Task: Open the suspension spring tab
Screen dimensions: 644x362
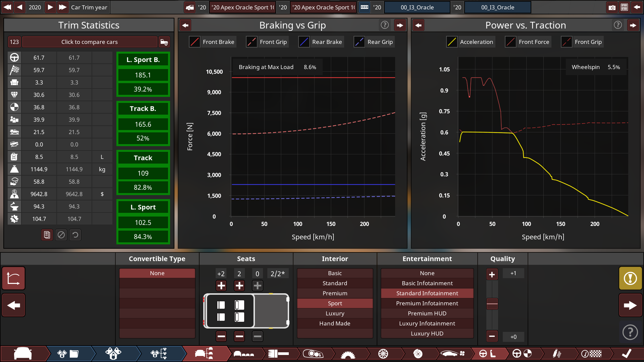Action: (557, 354)
